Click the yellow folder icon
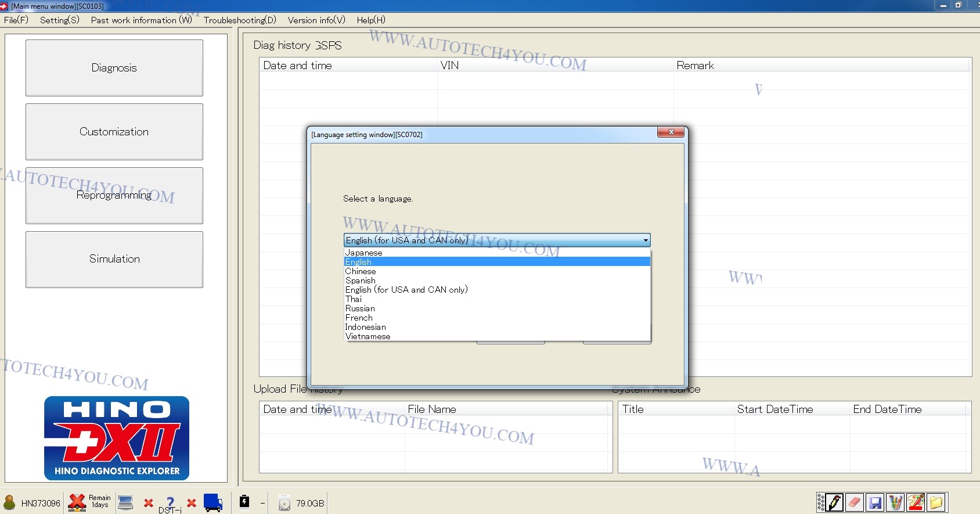This screenshot has width=980, height=514. tap(936, 502)
